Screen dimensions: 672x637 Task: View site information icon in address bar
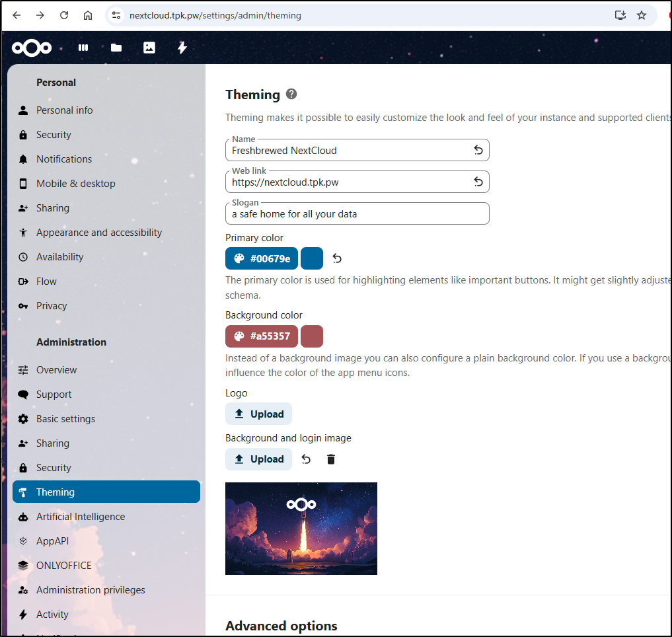tap(116, 15)
